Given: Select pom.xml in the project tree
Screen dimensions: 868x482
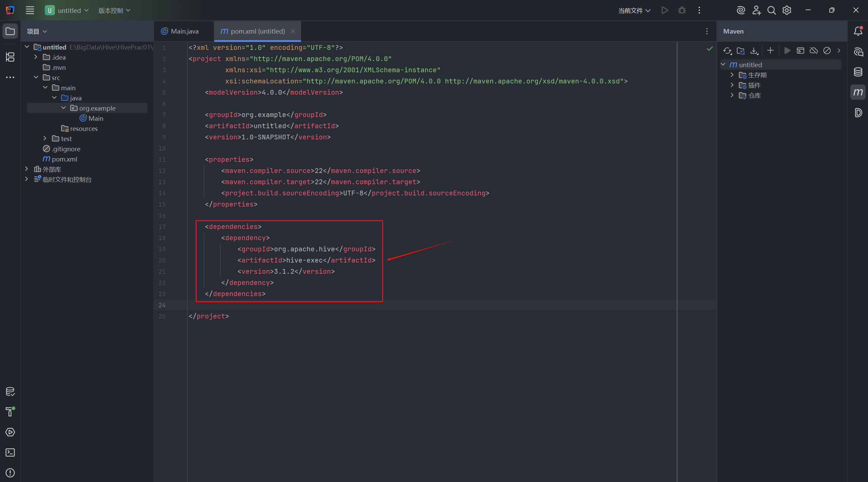Looking at the screenshot, I should click(x=64, y=159).
